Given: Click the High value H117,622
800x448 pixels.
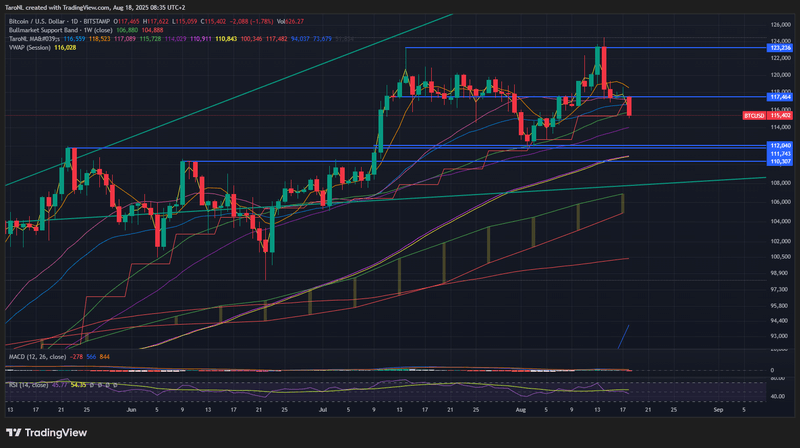Looking at the screenshot, I should (x=156, y=21).
